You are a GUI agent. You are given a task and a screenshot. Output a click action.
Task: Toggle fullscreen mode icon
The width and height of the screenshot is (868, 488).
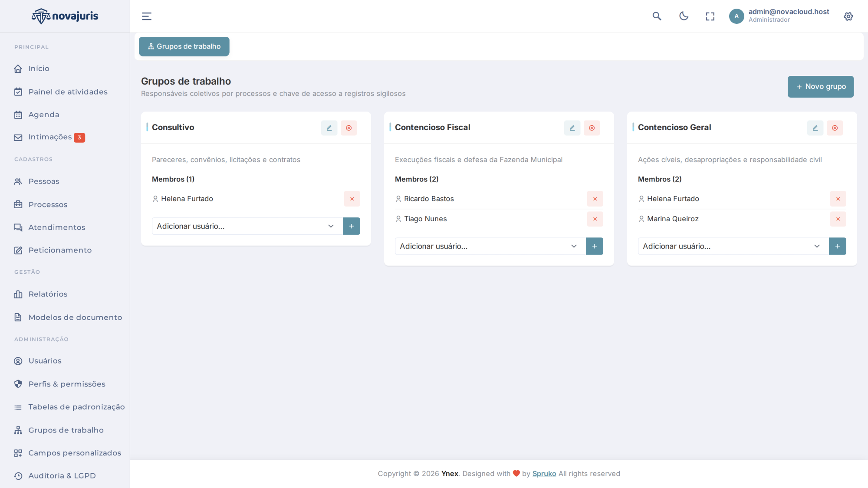[710, 16]
